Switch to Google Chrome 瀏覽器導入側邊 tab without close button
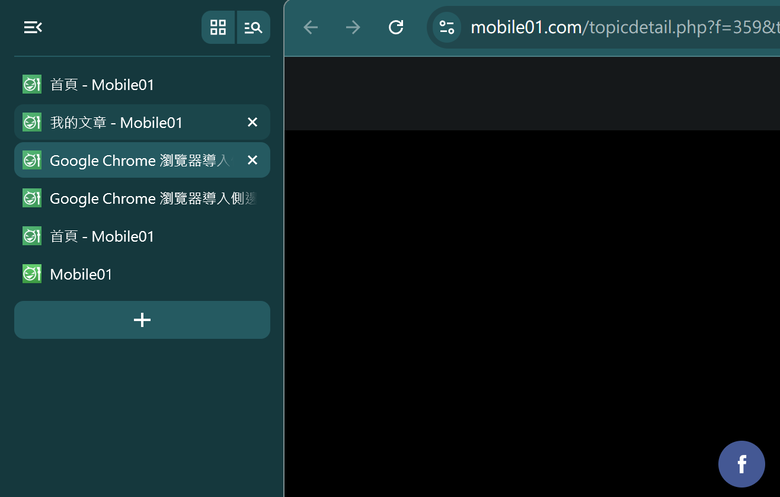The width and height of the screenshot is (780, 497). (142, 199)
